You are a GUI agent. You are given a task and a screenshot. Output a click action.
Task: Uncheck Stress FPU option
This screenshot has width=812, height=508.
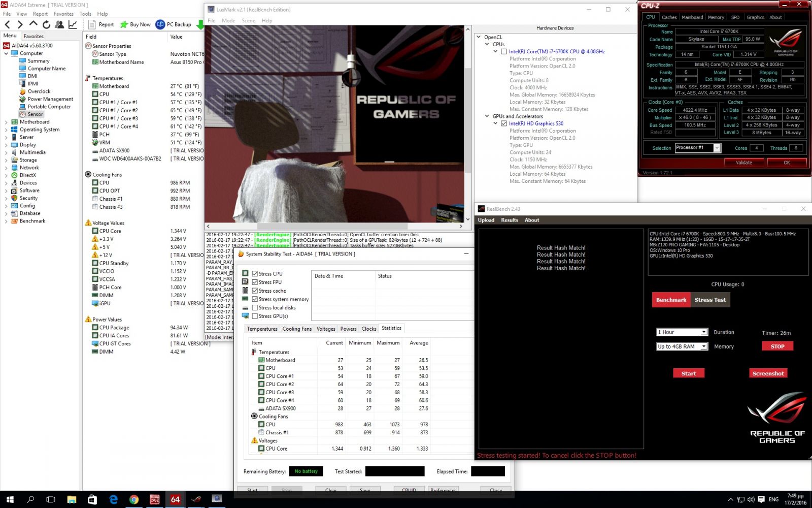(255, 282)
